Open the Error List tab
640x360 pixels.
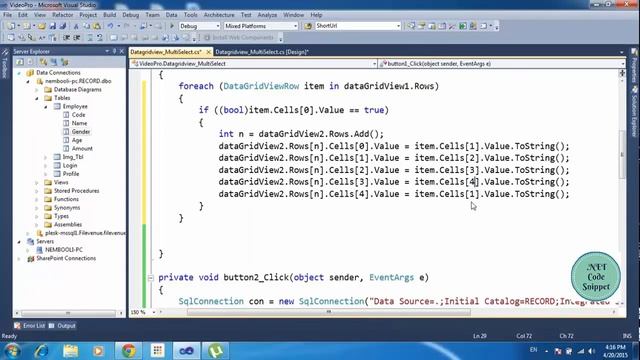[x=30, y=326]
